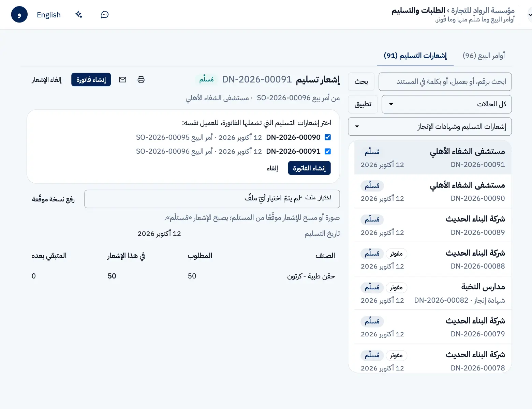This screenshot has width=532, height=409.
Task: Click the حقن طبية - كرتون item cell
Action: point(311,276)
